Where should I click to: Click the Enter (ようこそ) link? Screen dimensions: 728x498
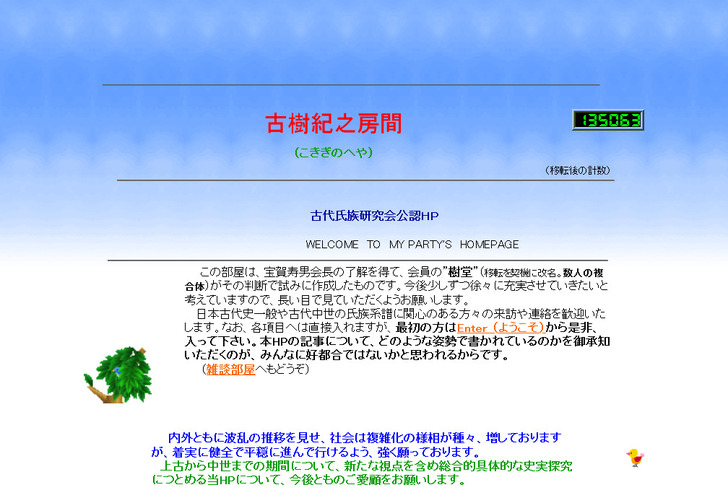[x=499, y=327]
